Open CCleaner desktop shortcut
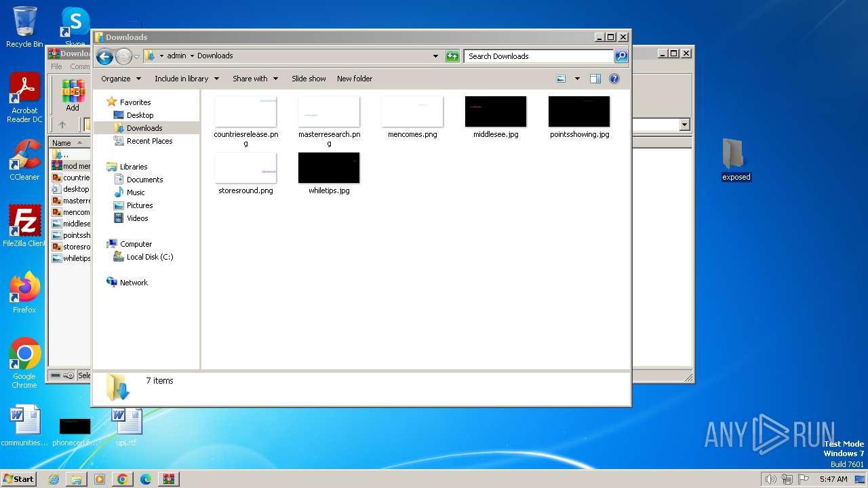 [24, 160]
